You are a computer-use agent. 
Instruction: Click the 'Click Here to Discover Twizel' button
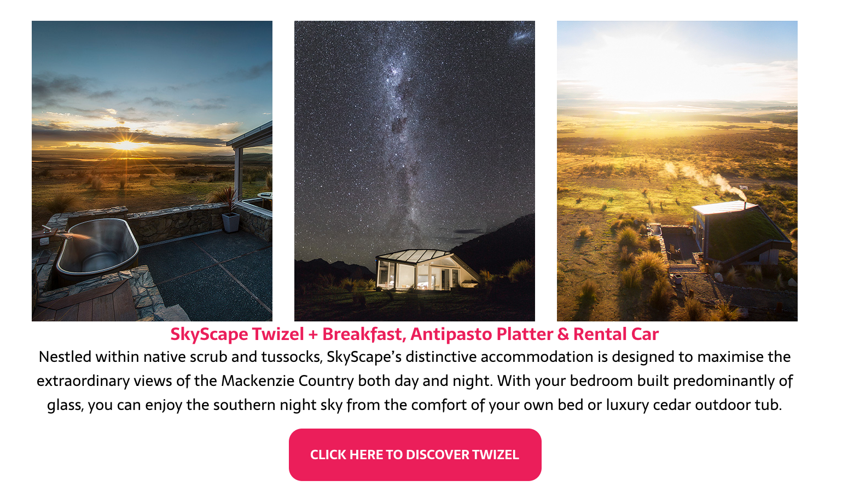[415, 454]
